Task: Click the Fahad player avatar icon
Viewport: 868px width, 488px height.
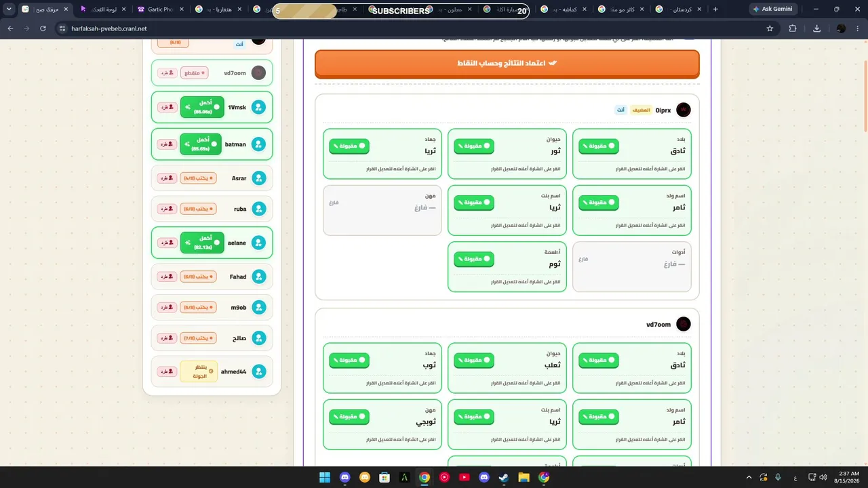Action: [x=258, y=277]
